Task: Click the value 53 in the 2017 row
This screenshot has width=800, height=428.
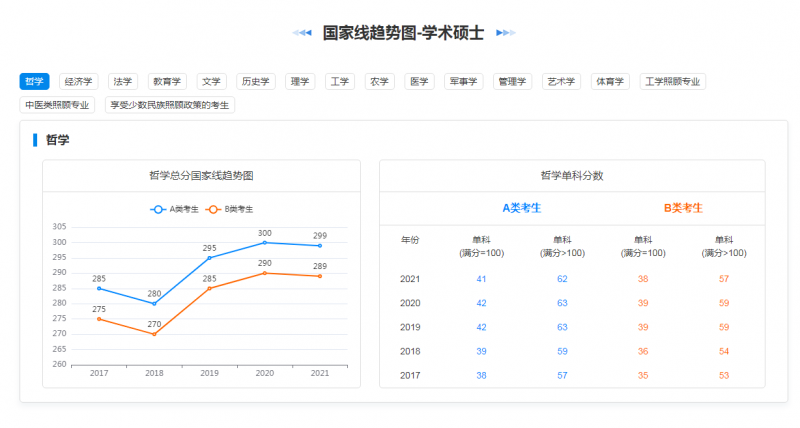Action: point(724,375)
